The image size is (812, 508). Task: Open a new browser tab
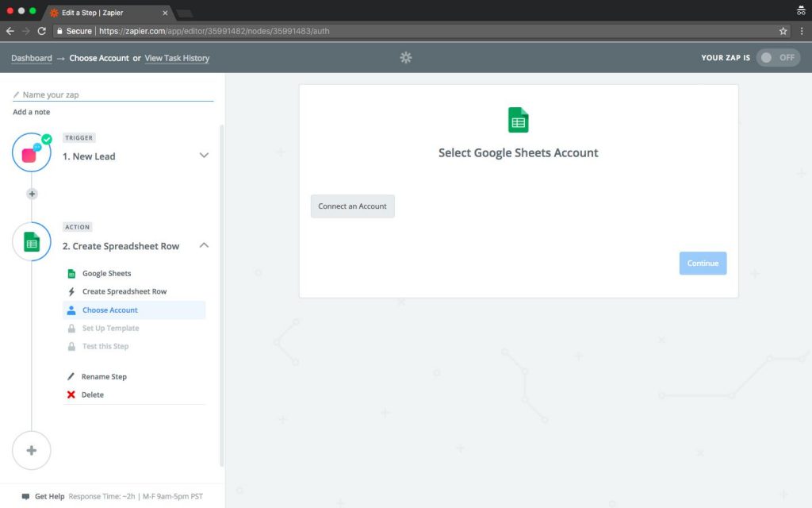pyautogui.click(x=184, y=13)
